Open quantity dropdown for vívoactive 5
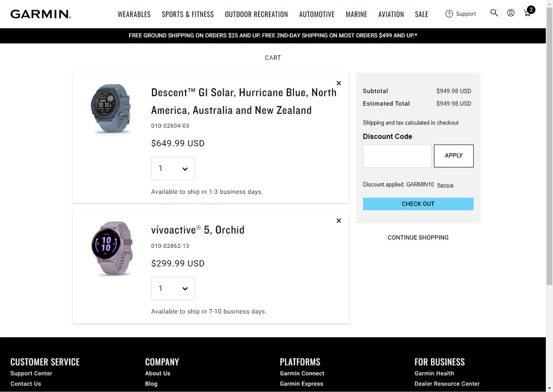Screen dimensions: 553x392 click(173, 288)
